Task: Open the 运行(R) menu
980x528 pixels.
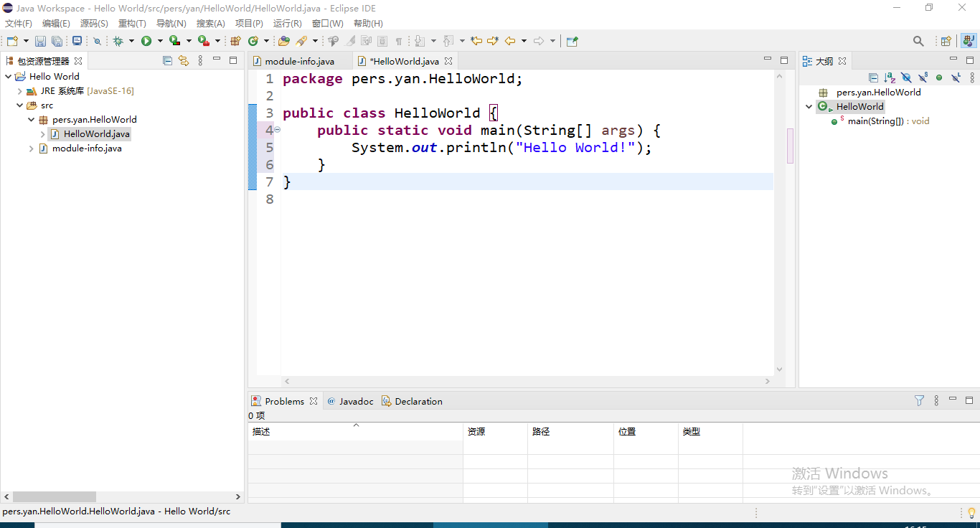Action: (288, 24)
